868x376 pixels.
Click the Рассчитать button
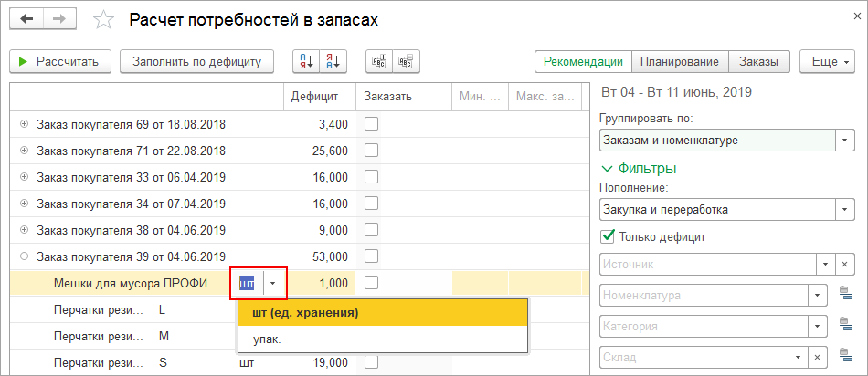[60, 62]
